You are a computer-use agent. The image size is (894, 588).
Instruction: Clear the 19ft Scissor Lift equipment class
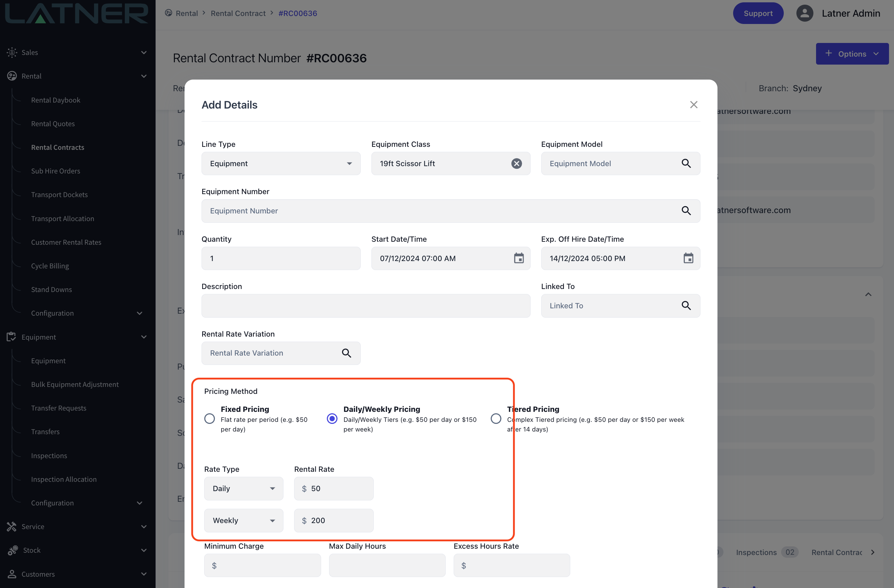click(x=517, y=163)
